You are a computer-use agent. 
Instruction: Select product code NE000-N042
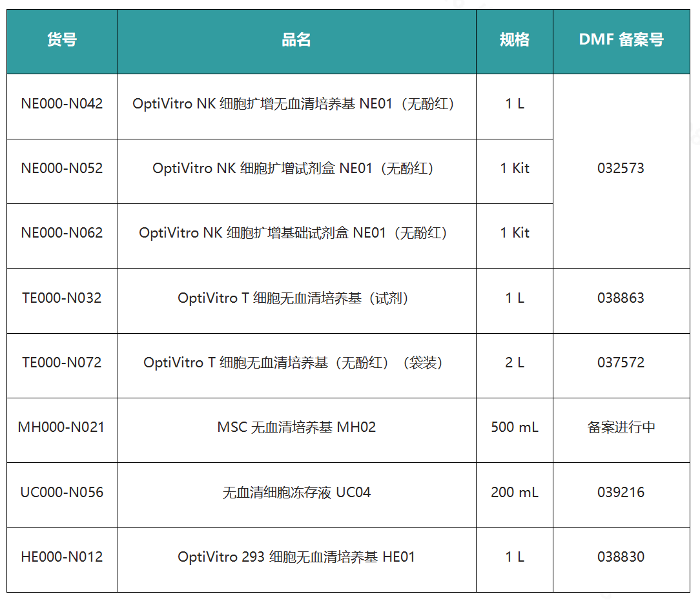click(62, 104)
